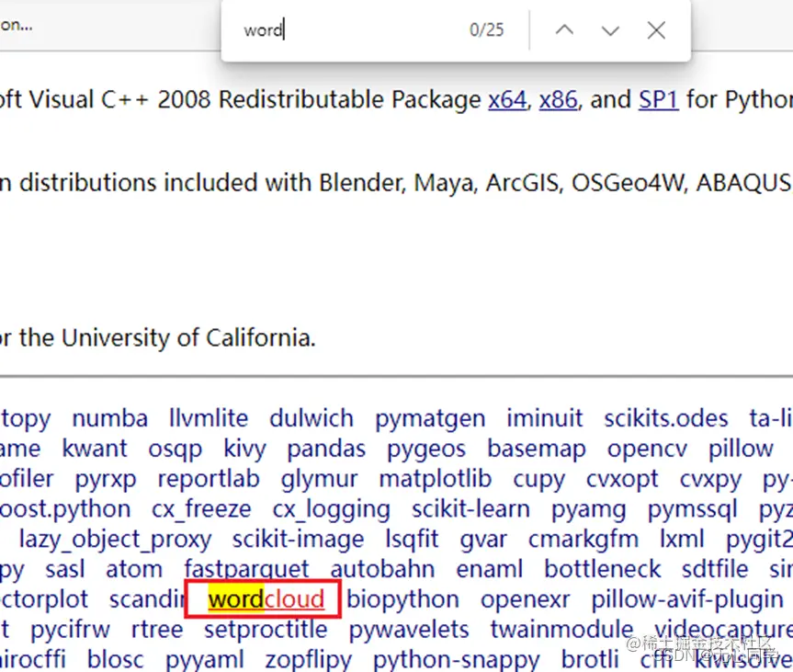Open the pandas package link
This screenshot has height=672, width=793.
326,450
